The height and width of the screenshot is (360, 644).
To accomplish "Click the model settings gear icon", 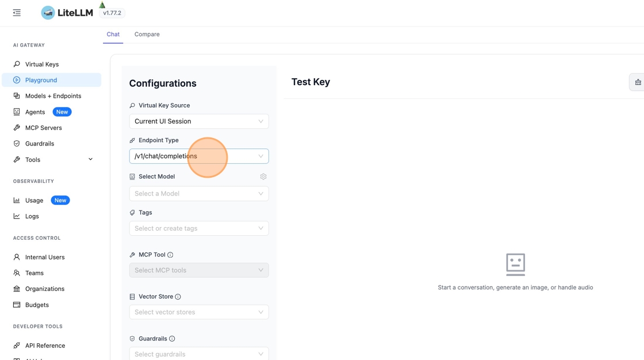I will pyautogui.click(x=263, y=177).
